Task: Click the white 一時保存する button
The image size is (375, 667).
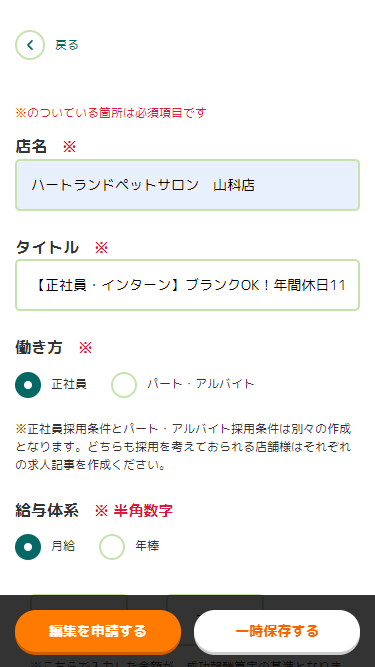Action: 277,631
